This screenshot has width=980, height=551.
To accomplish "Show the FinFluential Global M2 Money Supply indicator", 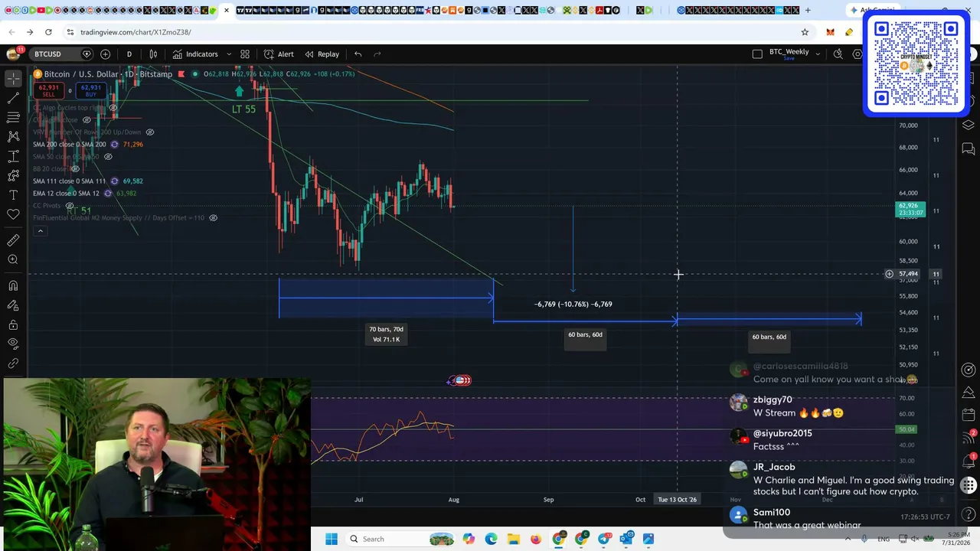I will [x=213, y=218].
